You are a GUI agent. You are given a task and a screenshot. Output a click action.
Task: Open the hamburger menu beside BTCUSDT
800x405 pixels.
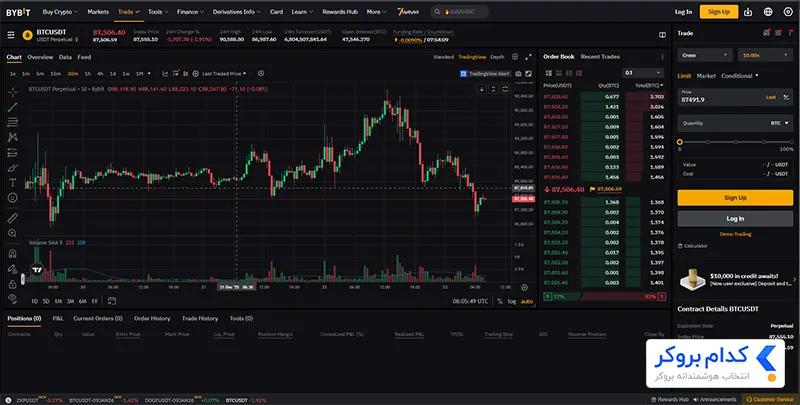(x=11, y=35)
